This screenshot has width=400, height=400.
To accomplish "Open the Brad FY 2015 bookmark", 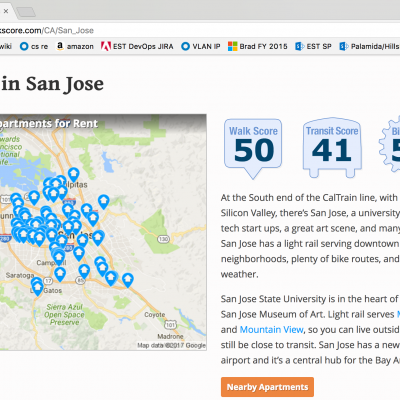I will (258, 46).
